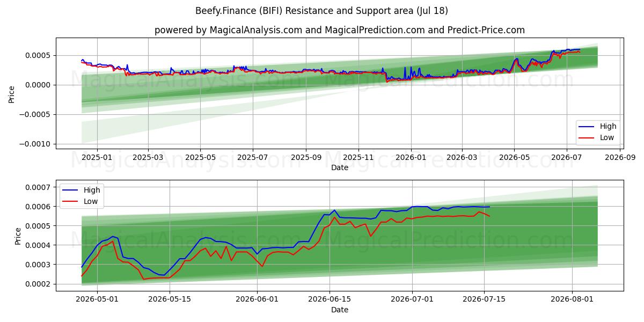Click the 'Date' axis label under bottom chart
This screenshot has height=322, width=644.
point(340,310)
